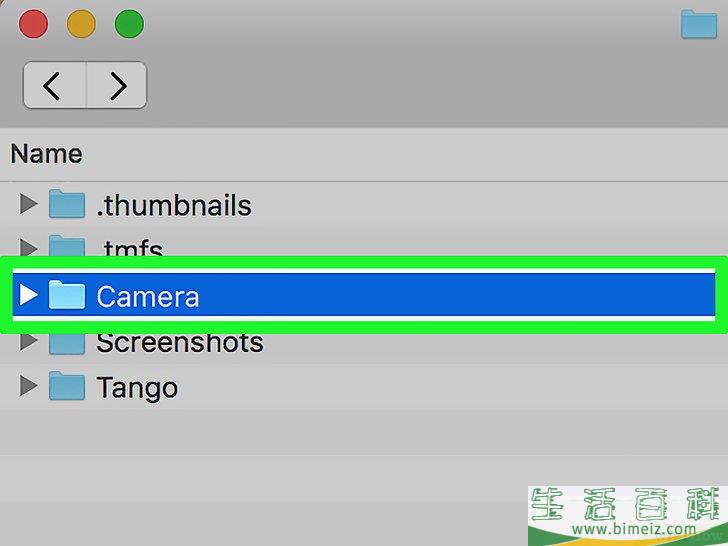728x546 pixels.
Task: Expand the .thumbnails folder disclosure triangle
Action: pos(29,204)
